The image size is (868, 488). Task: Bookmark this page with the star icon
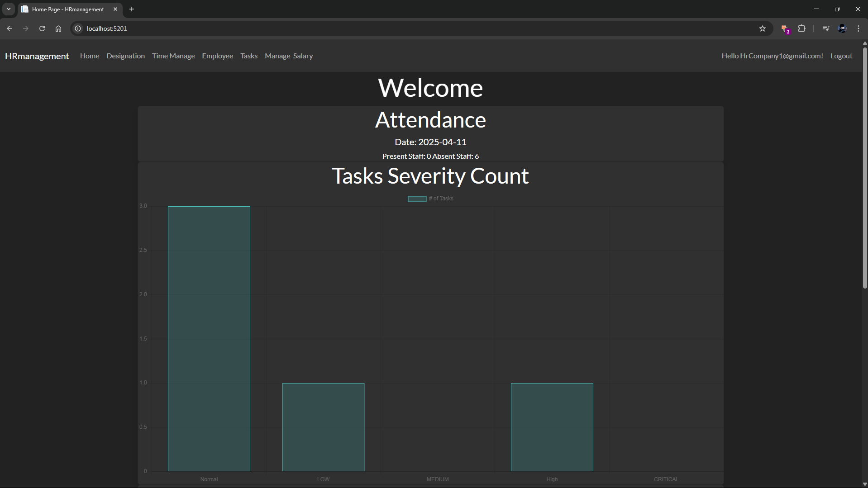tap(763, 28)
